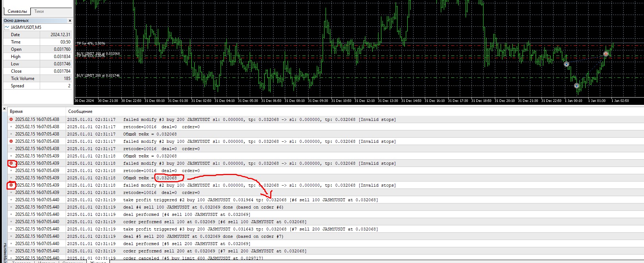Select log row 'take profit triggered #3 buy 200'
Image resolution: width=644 pixels, height=263 pixels.
pyautogui.click(x=326, y=229)
